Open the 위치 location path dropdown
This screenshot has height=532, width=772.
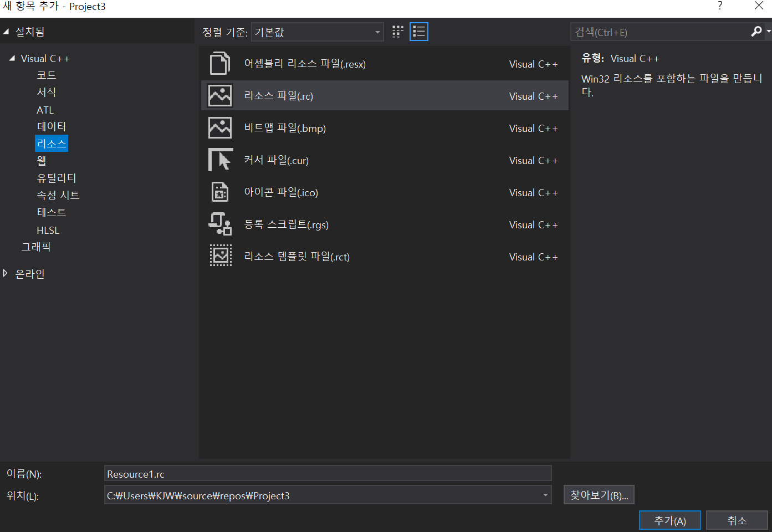(546, 495)
